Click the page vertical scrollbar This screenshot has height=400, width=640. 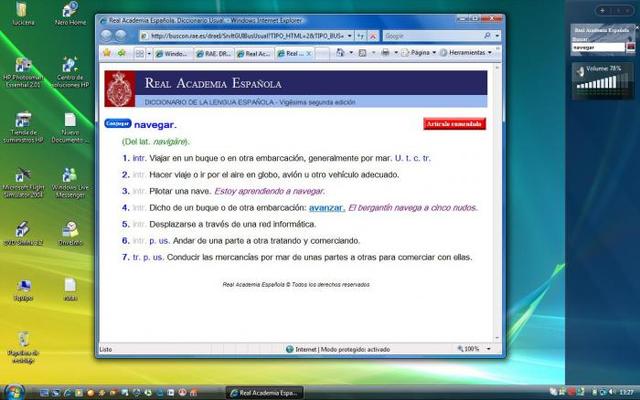pyautogui.click(x=497, y=200)
